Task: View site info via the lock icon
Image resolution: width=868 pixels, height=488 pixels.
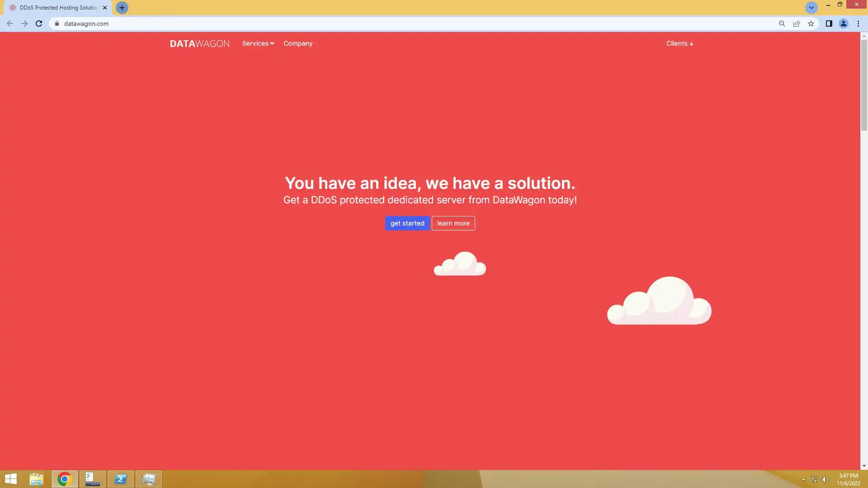Action: coord(57,23)
